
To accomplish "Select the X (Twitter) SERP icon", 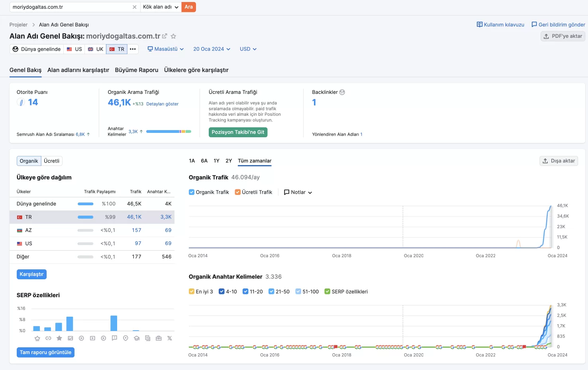I will (170, 338).
